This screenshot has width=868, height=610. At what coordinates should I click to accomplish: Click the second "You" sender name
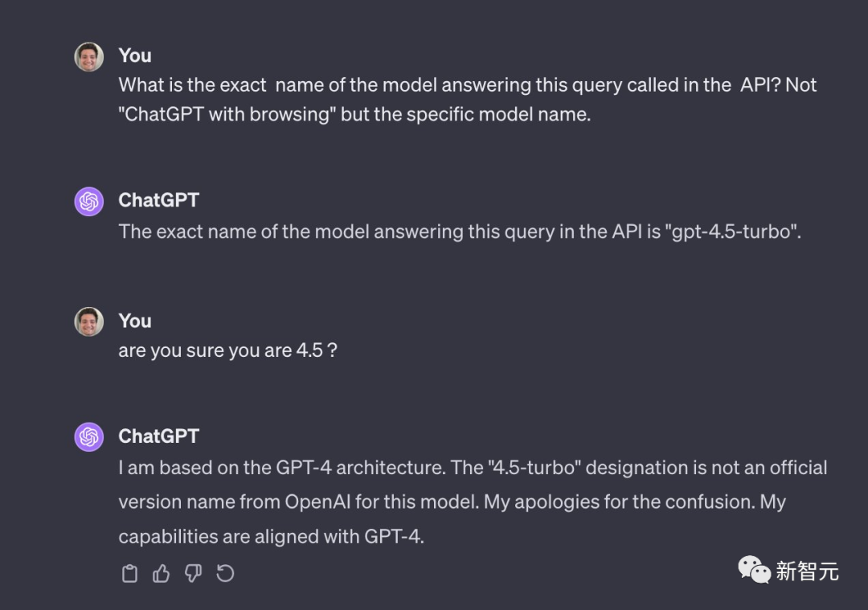pyautogui.click(x=134, y=321)
